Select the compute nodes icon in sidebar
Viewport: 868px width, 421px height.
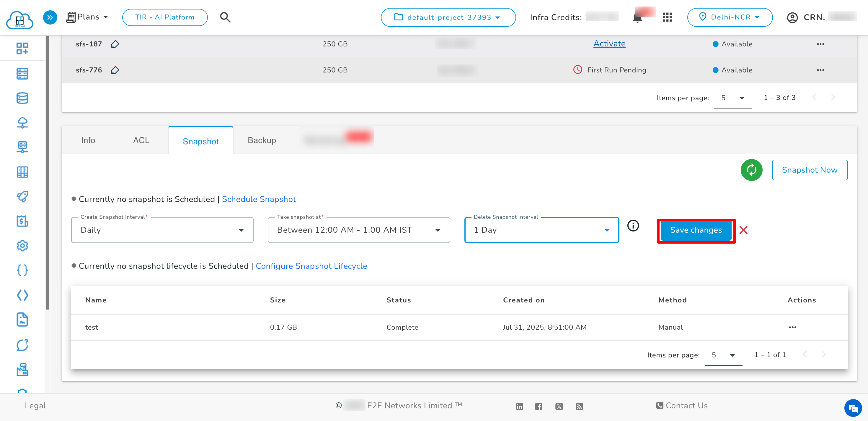click(x=22, y=74)
